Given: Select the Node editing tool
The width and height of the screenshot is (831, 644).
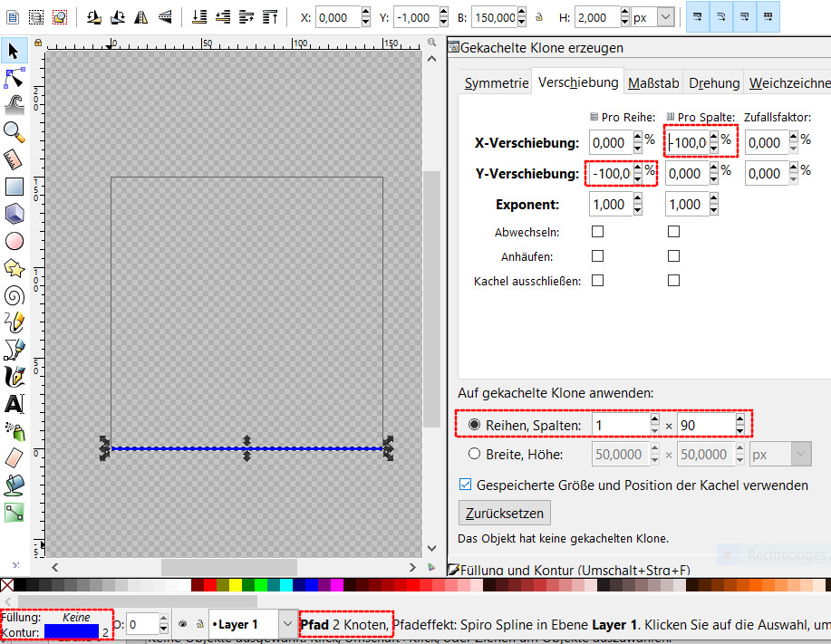Looking at the screenshot, I should [x=14, y=79].
